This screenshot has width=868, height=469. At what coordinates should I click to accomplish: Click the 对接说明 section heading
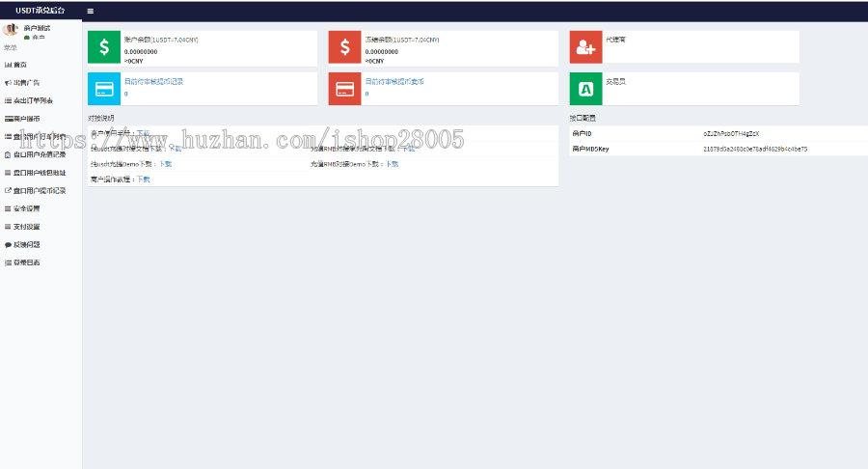coord(100,118)
